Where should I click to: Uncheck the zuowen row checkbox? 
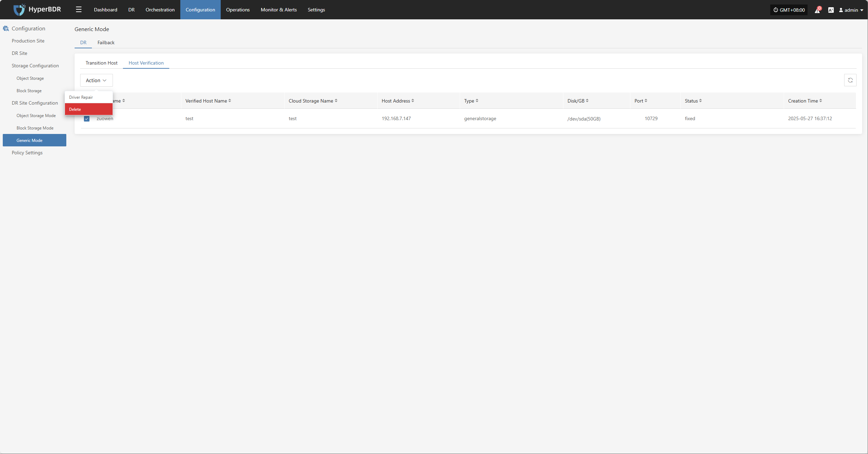(87, 119)
